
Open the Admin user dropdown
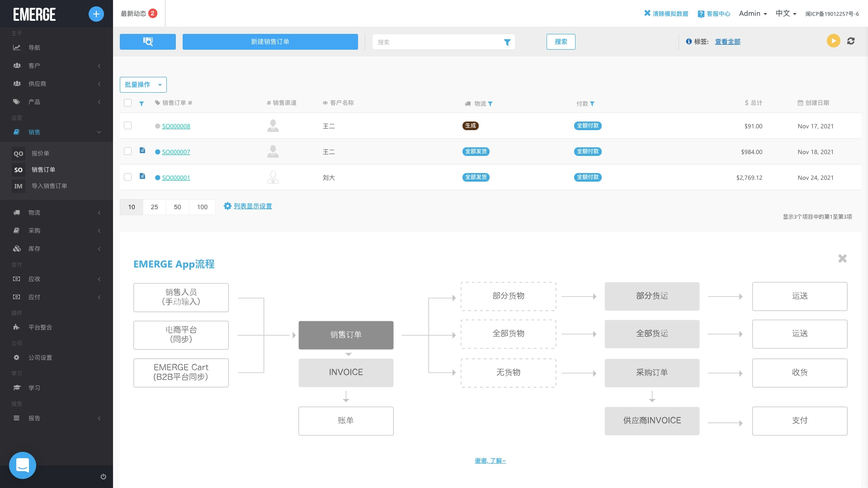point(753,14)
